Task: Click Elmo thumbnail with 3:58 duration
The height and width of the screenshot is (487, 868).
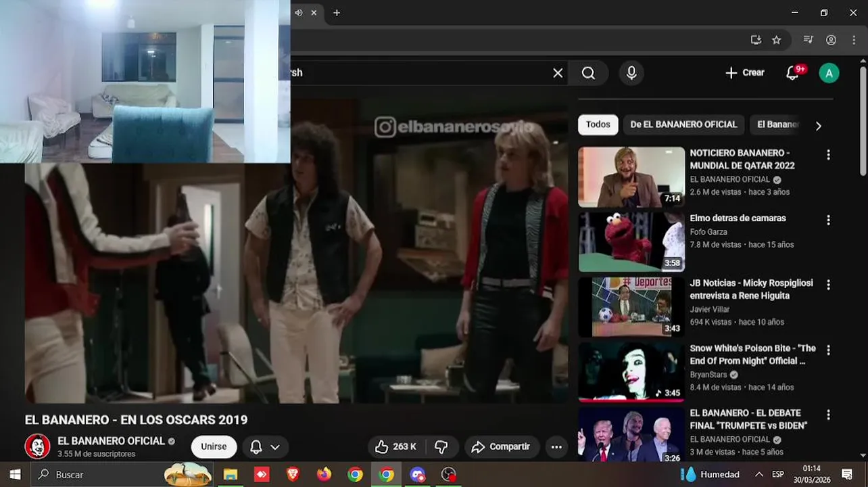Action: (631, 242)
